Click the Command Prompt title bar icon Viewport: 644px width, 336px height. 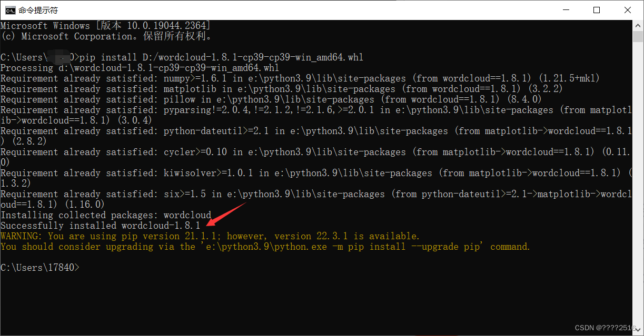[10, 10]
